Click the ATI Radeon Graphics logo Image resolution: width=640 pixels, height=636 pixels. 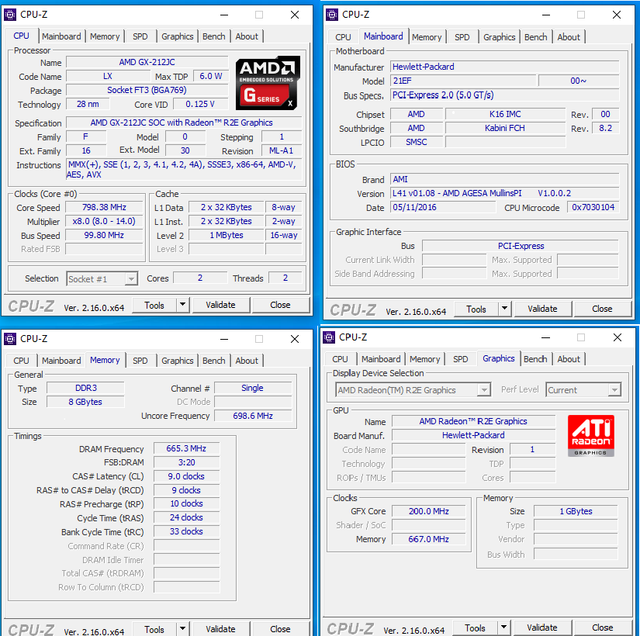(591, 436)
